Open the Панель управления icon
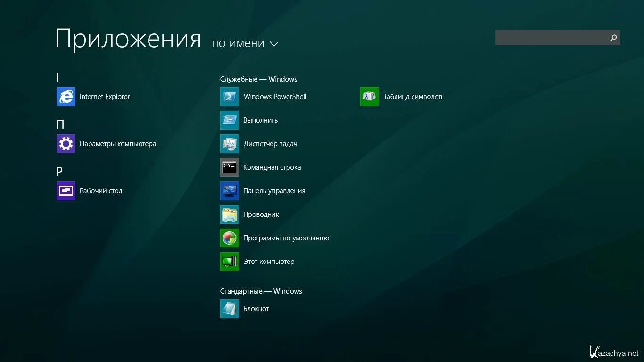This screenshot has width=644, height=362. pyautogui.click(x=230, y=191)
